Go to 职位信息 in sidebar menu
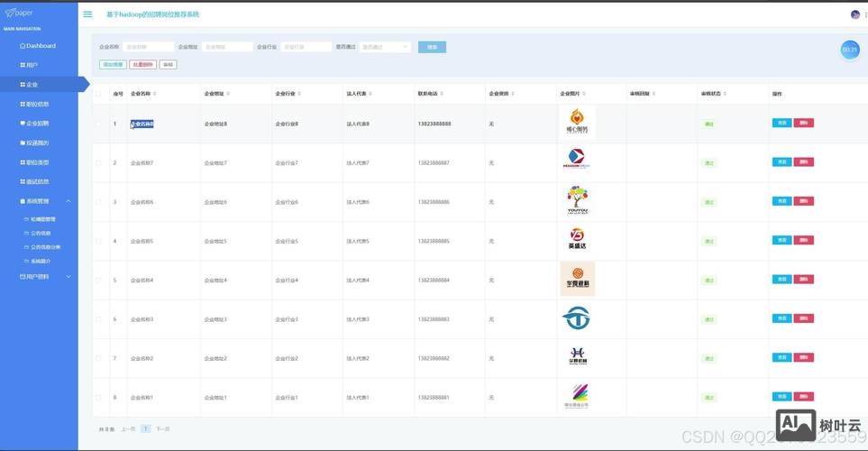 pos(37,105)
